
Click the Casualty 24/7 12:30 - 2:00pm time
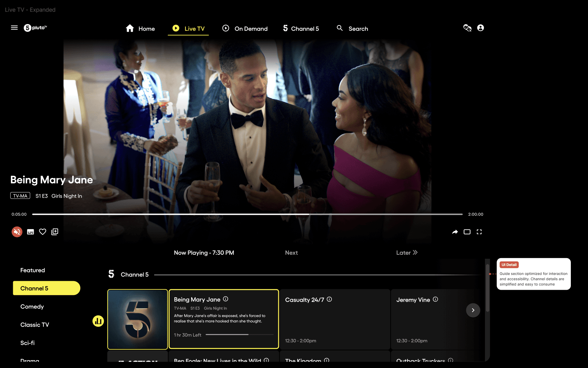pos(301,341)
